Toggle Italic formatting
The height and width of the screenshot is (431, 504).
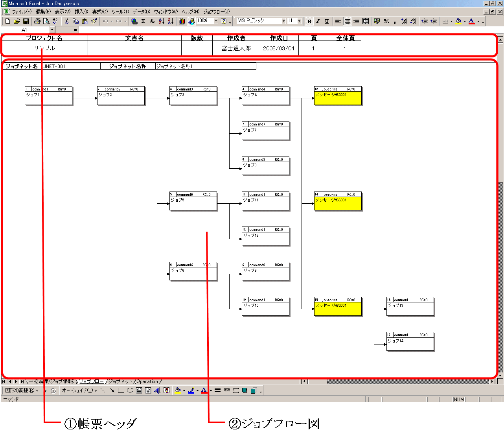(x=318, y=21)
